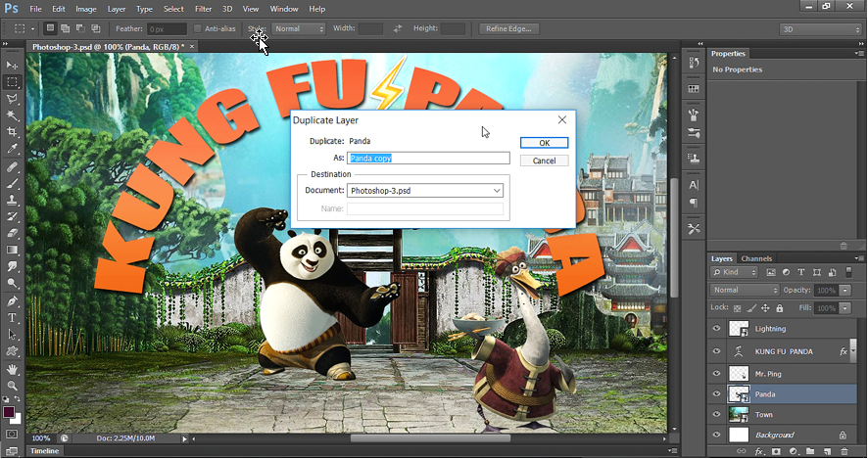868x459 pixels.
Task: Select the Polygonal Lasso tool
Action: (12, 99)
